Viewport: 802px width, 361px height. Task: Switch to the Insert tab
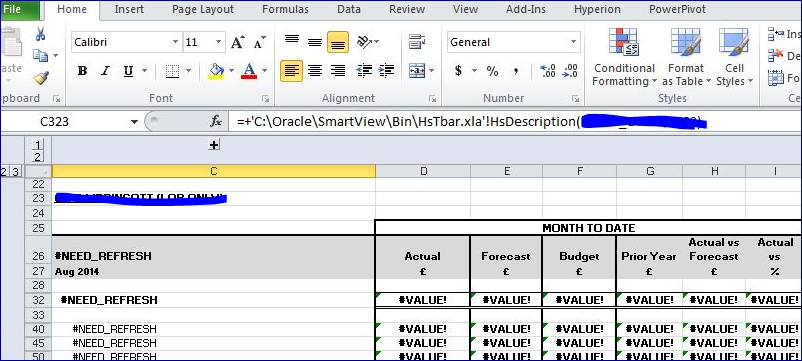click(x=129, y=9)
